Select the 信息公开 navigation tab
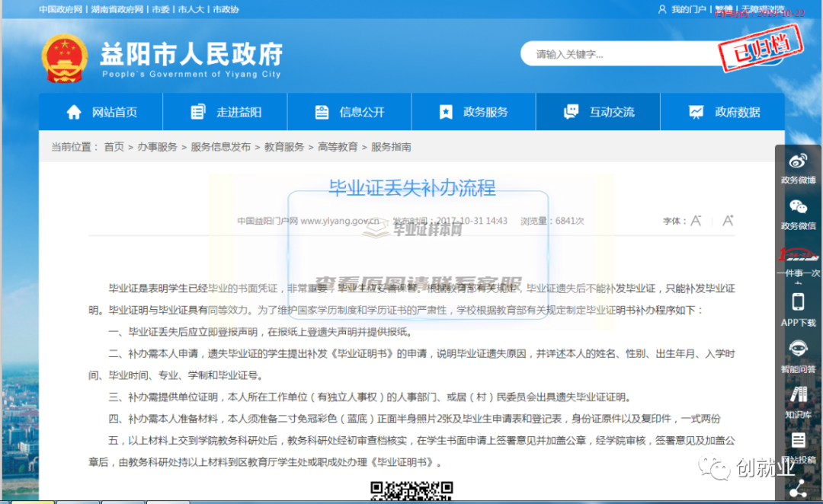The height and width of the screenshot is (504, 823). [x=350, y=112]
